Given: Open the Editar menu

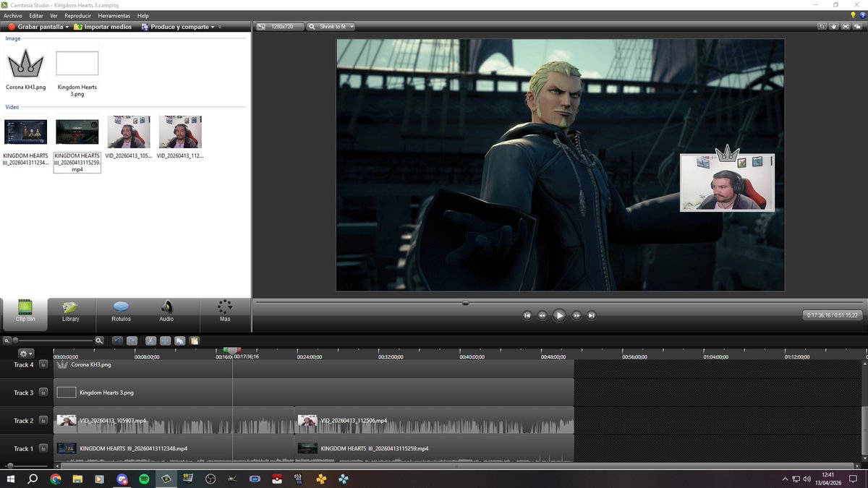Looking at the screenshot, I should click(x=36, y=15).
